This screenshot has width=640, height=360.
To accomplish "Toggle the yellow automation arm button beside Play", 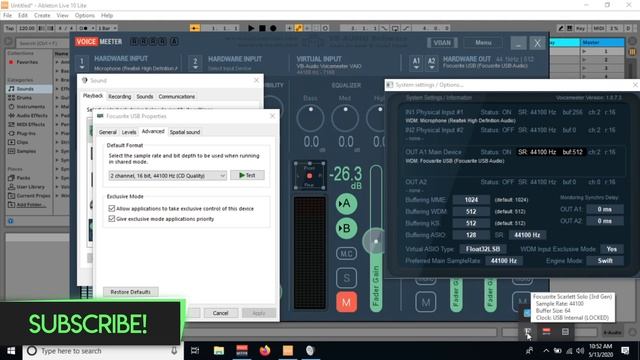I will [x=299, y=28].
